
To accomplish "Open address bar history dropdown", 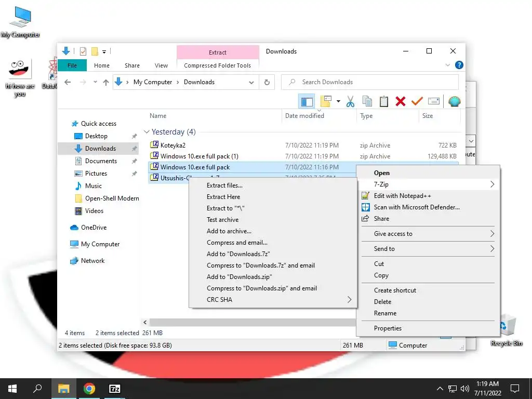I will [x=251, y=82].
